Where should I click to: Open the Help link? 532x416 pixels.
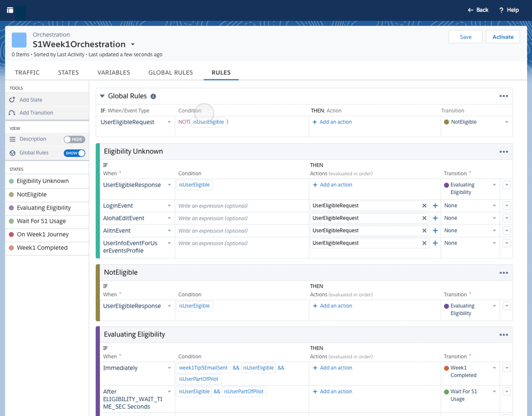pos(509,10)
